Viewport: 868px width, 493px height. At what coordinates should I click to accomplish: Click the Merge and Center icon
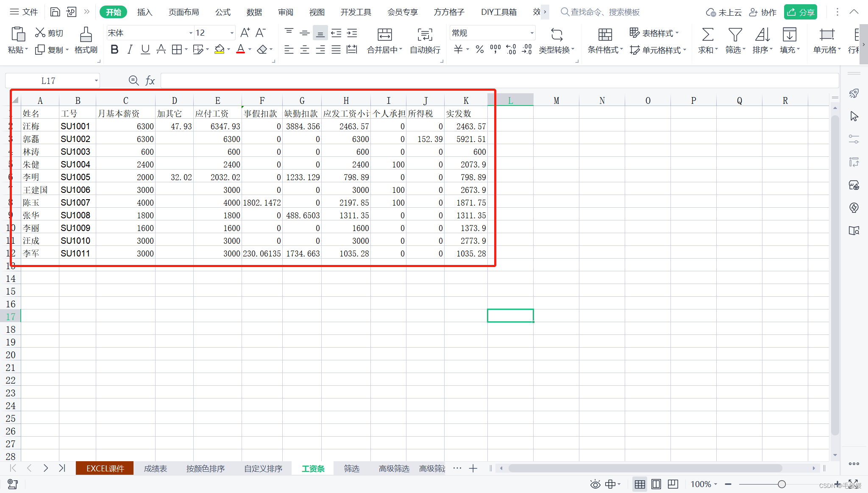(x=384, y=35)
